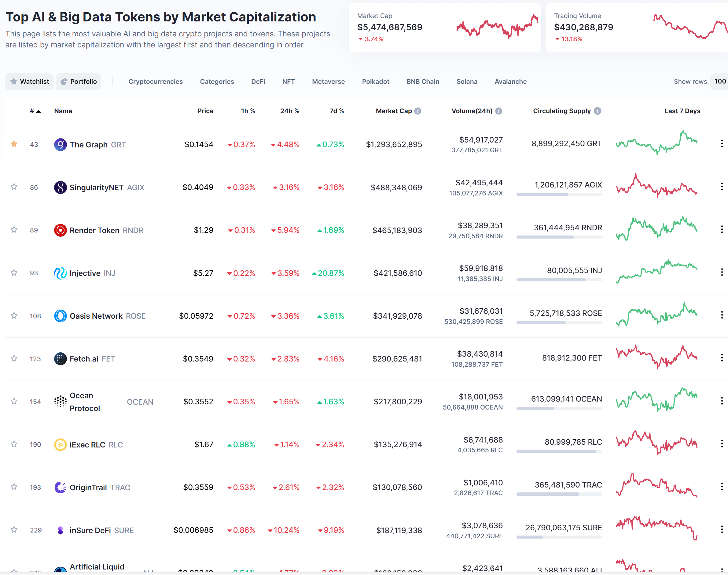Click the iExec RLC yellow logo
Image resolution: width=728 pixels, height=575 pixels.
coord(60,445)
